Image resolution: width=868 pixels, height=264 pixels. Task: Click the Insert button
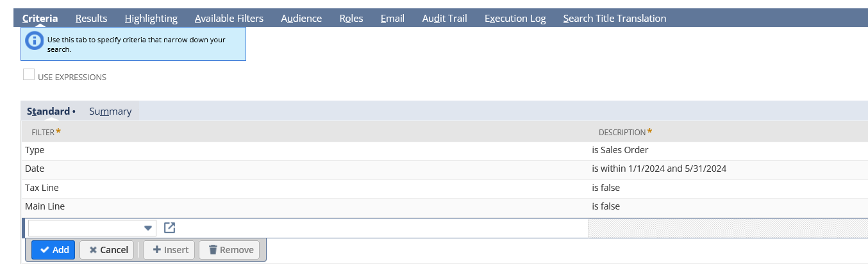pos(171,250)
